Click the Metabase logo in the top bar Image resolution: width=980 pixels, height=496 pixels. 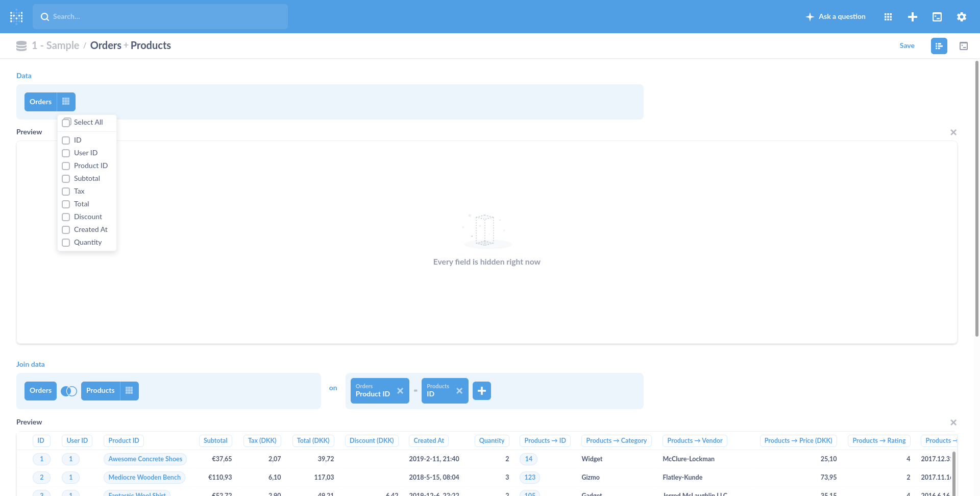point(16,16)
